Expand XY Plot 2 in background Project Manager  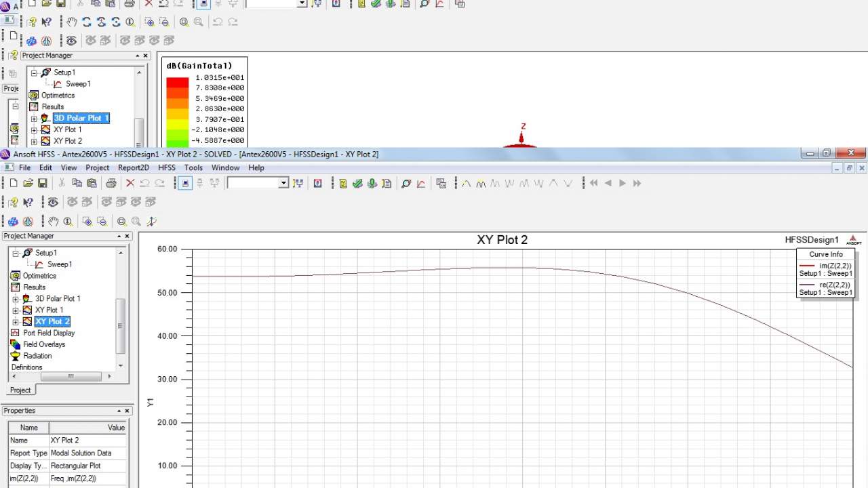(34, 142)
